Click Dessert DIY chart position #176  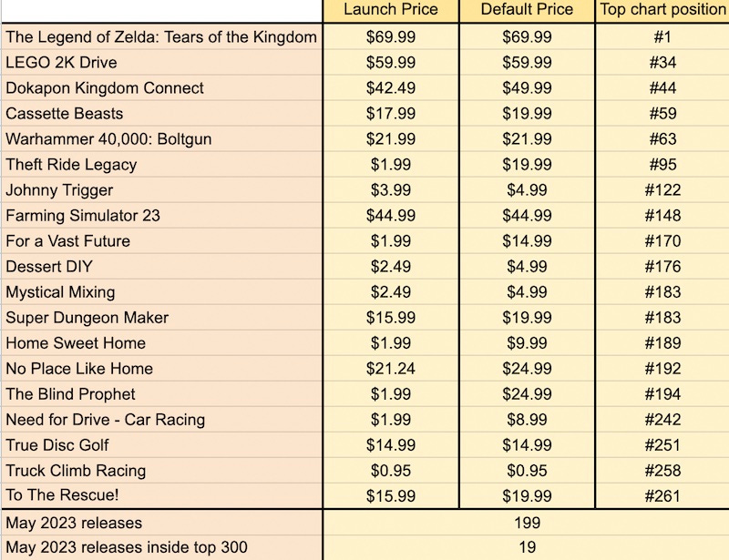coord(662,267)
